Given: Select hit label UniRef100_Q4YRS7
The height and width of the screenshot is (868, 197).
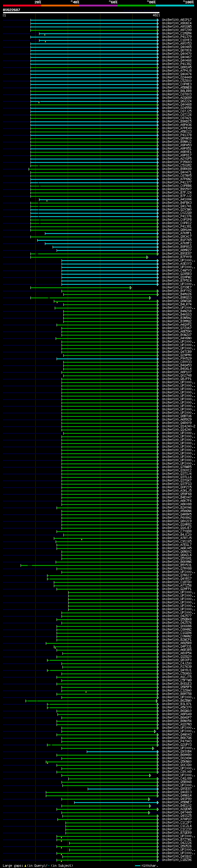Looking at the screenshot, I should pyautogui.click(x=177, y=579).
